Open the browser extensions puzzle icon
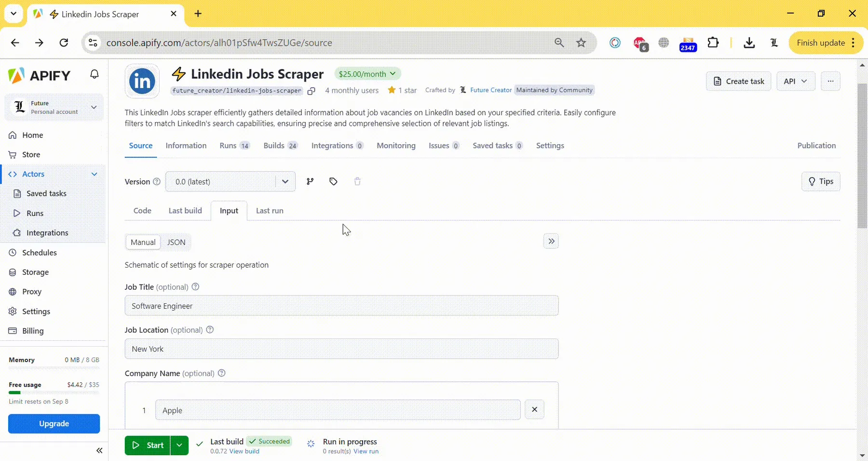This screenshot has height=461, width=868. coord(713,42)
